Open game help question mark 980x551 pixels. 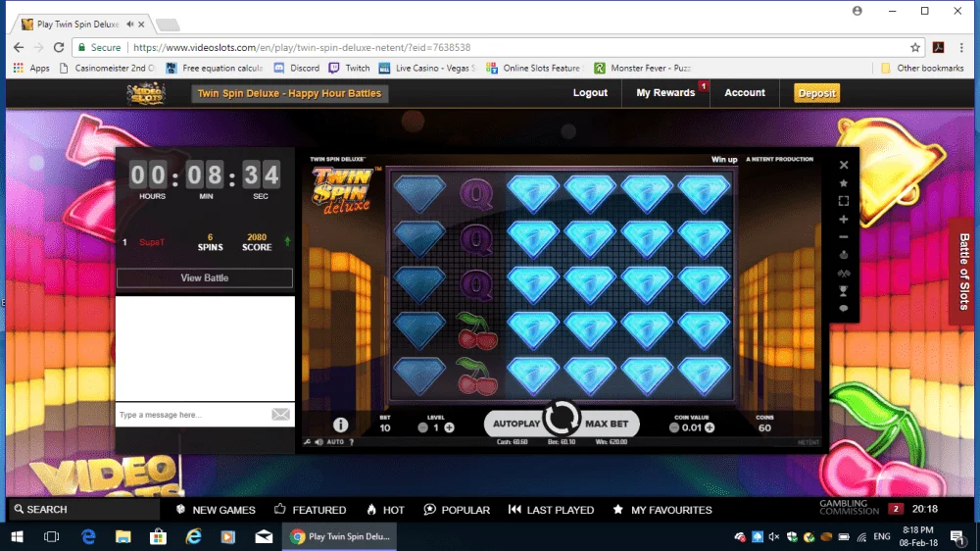click(352, 442)
